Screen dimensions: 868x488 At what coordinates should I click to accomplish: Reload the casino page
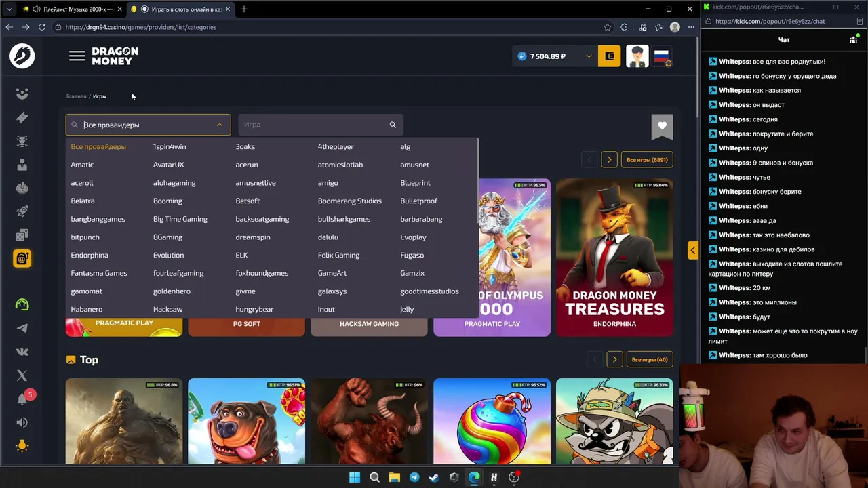pos(42,27)
